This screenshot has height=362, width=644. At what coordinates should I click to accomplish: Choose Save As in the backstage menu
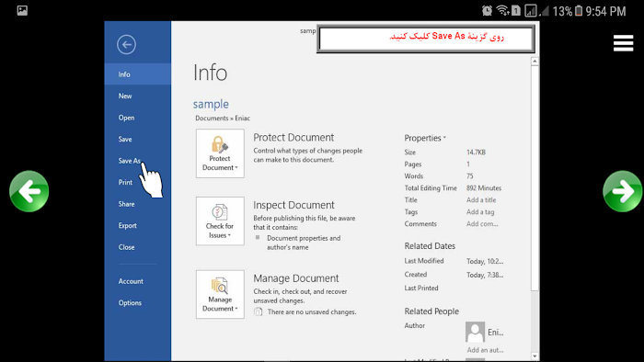tap(138, 161)
